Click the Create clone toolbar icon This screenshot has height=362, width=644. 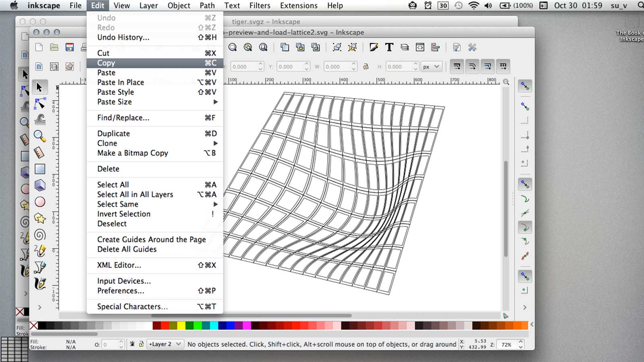pos(300,47)
